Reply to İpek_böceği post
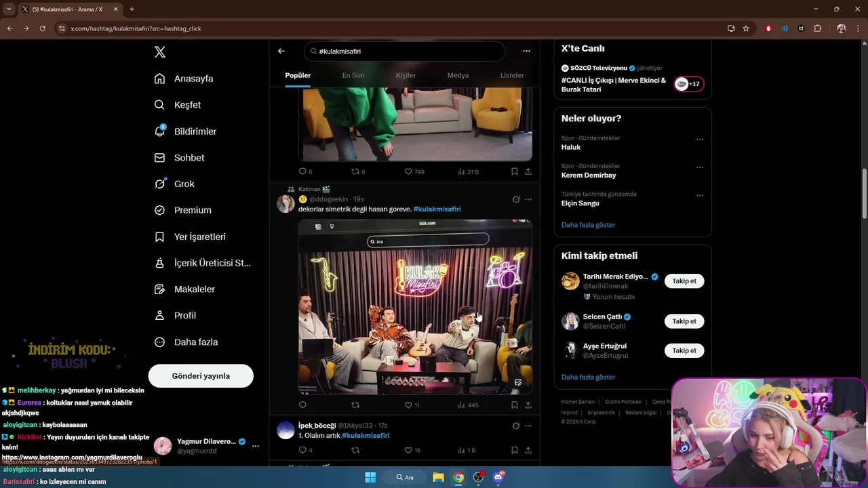 tap(305, 450)
